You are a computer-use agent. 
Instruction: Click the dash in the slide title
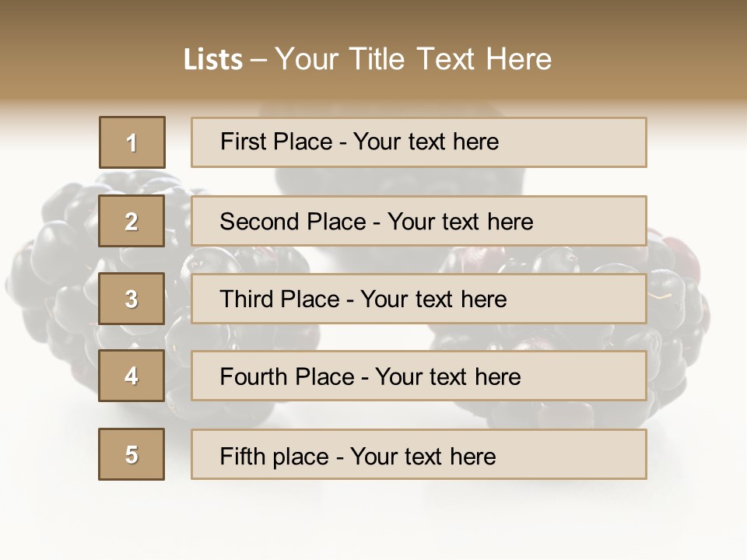[x=258, y=60]
